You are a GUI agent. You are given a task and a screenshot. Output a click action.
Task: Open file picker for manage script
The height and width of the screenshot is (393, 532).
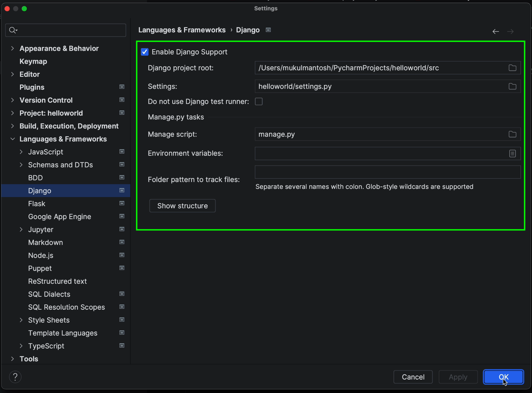click(512, 134)
